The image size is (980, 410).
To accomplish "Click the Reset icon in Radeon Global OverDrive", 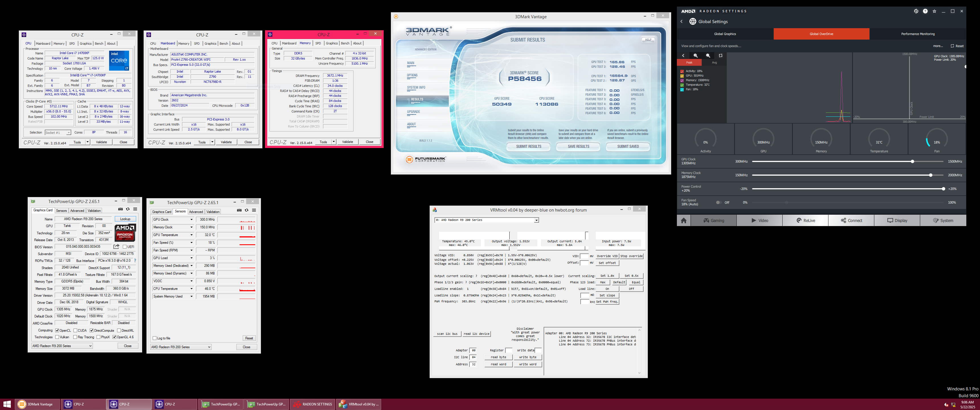I will [x=952, y=46].
